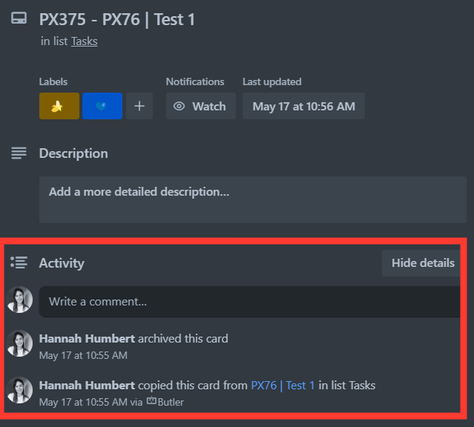Click avatar beside copied card entry

pos(20,390)
